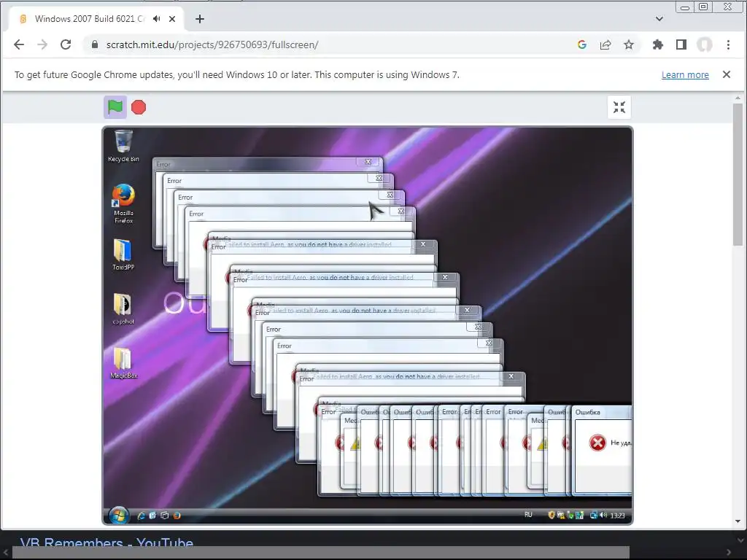Click the Learn more link
747x560 pixels.
[x=685, y=75]
